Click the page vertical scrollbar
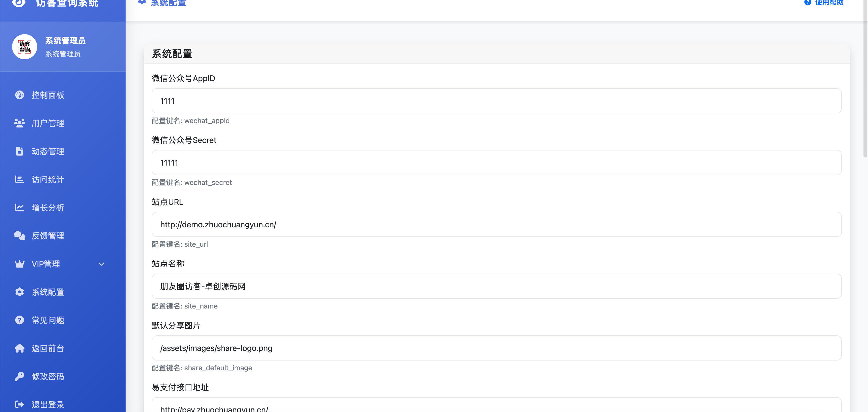The image size is (868, 412). tap(865, 79)
